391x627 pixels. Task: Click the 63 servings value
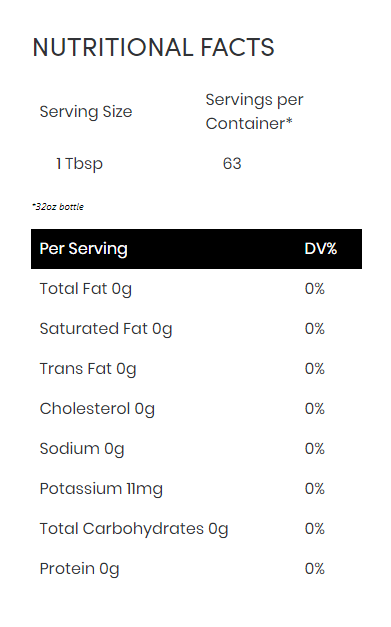point(232,164)
